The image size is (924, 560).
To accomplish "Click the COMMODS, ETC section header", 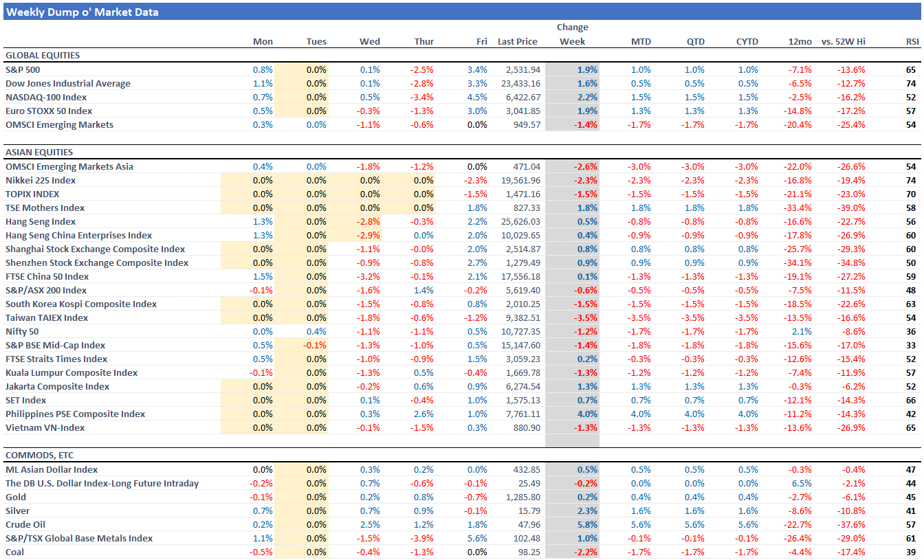I will click(39, 455).
